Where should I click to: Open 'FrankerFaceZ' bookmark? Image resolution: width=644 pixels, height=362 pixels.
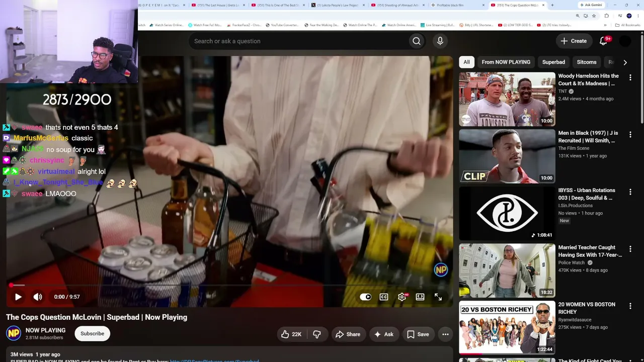[x=244, y=25]
